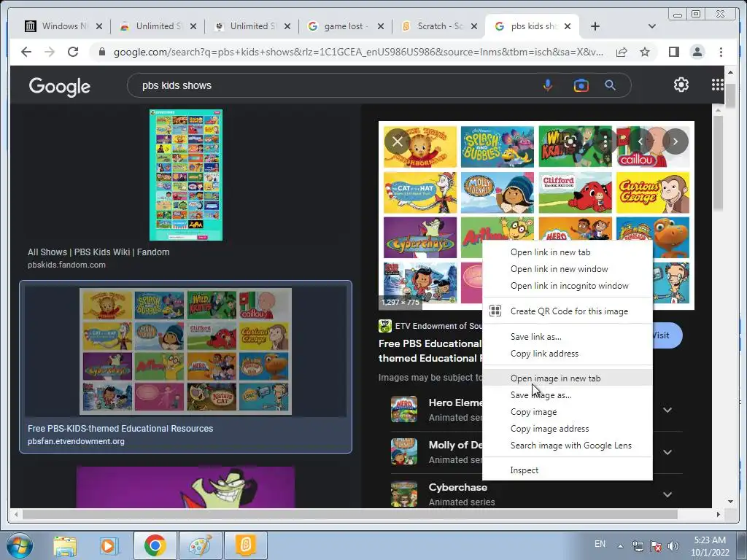Show hidden system tray icons
The image size is (747, 560).
coord(620,546)
